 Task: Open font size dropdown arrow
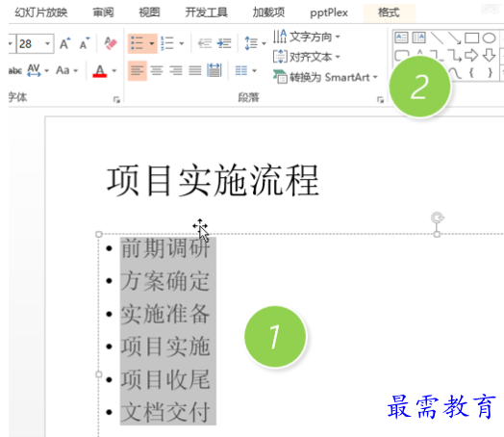(x=47, y=43)
